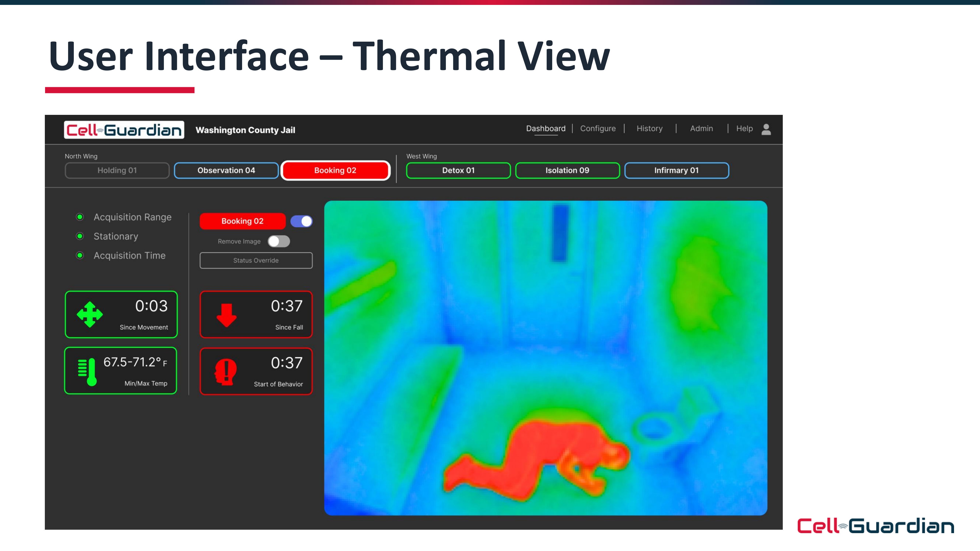980x551 pixels.
Task: Click the CellGuardian logo in header
Action: coord(124,130)
